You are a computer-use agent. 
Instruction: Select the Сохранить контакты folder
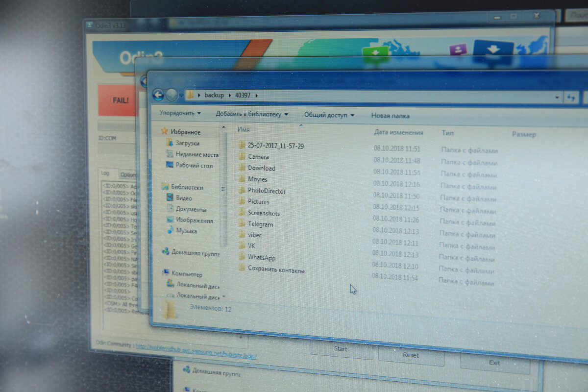pyautogui.click(x=271, y=269)
